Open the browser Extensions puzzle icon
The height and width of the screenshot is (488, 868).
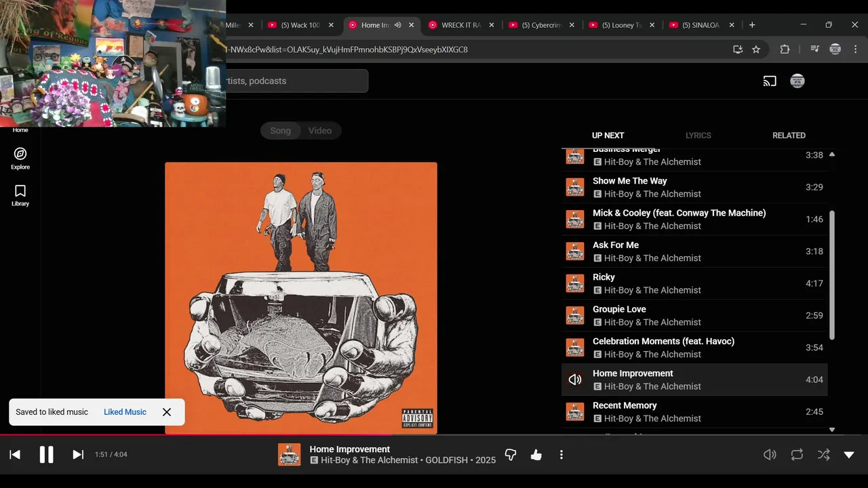[x=785, y=49]
